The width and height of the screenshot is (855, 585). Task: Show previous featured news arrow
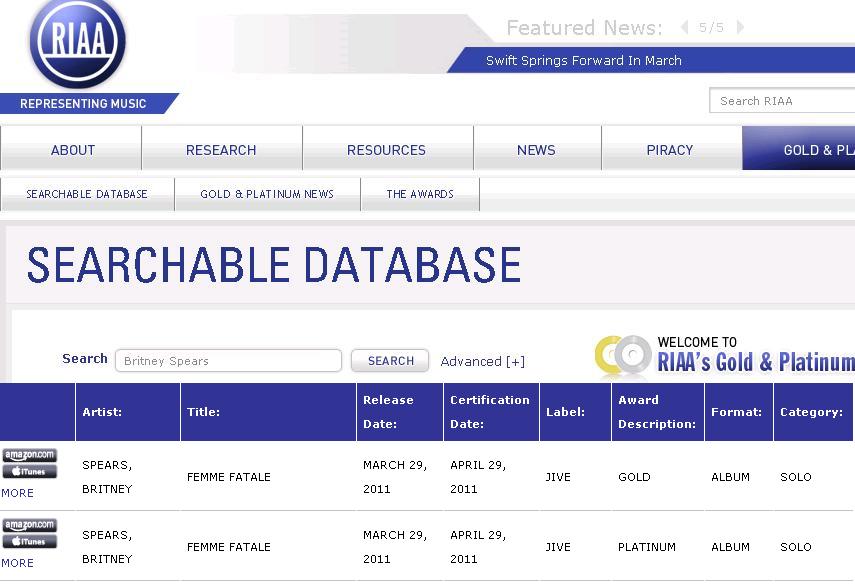684,27
